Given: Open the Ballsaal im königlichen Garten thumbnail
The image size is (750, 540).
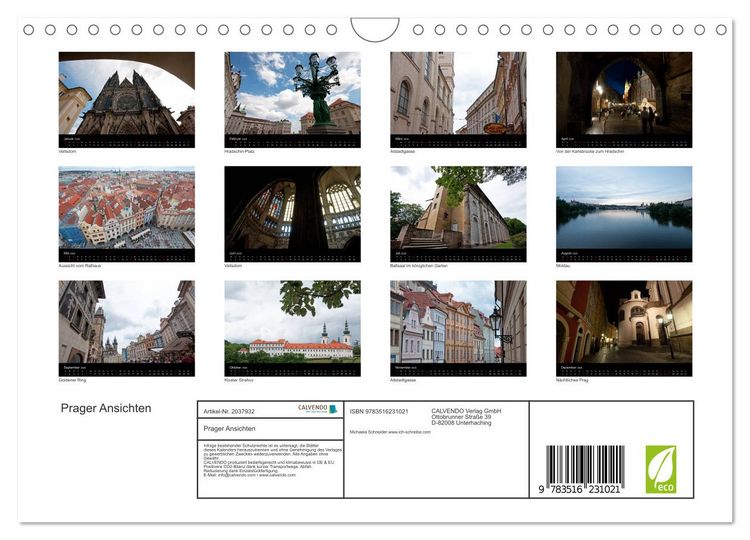Looking at the screenshot, I should 458,214.
